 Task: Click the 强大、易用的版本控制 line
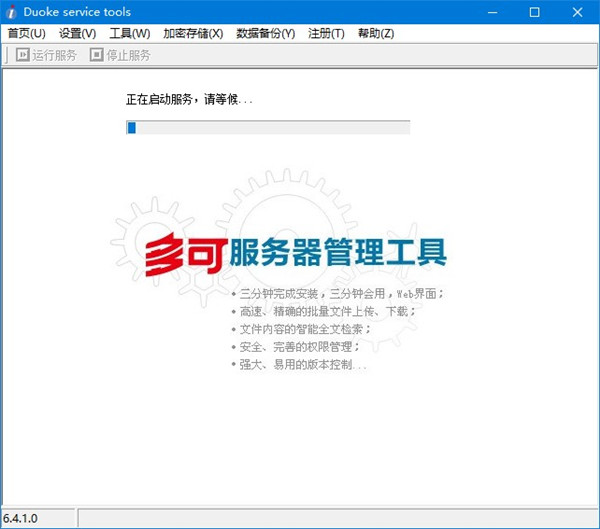299,364
